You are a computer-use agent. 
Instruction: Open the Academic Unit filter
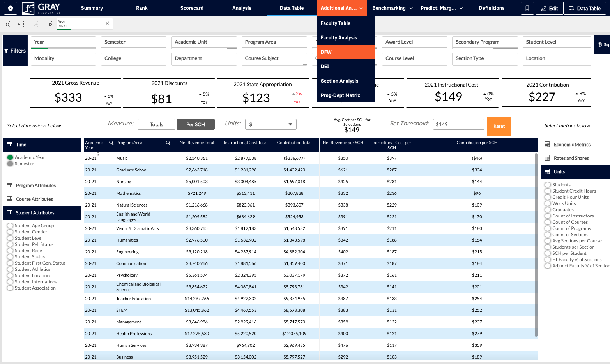[204, 42]
